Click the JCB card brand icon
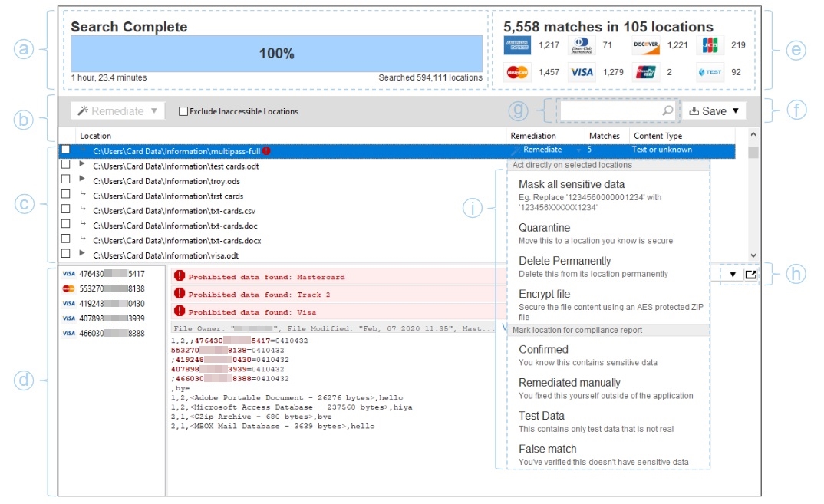Viewport: 824px width, 504px height. (x=710, y=45)
